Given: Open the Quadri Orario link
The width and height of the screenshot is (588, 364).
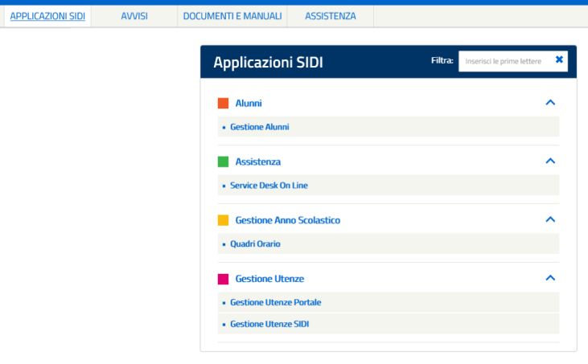Looking at the screenshot, I should (255, 243).
